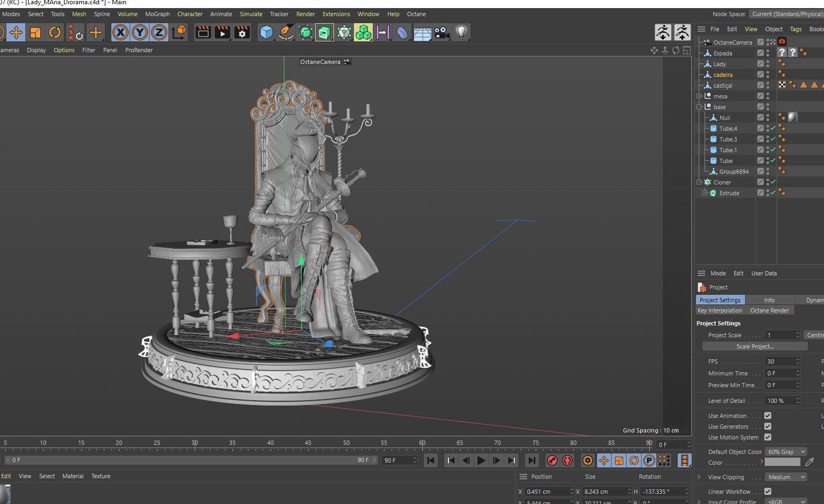Viewport: 824px width, 504px height.
Task: Select the Spline Pen tool
Action: pyautogui.click(x=287, y=32)
